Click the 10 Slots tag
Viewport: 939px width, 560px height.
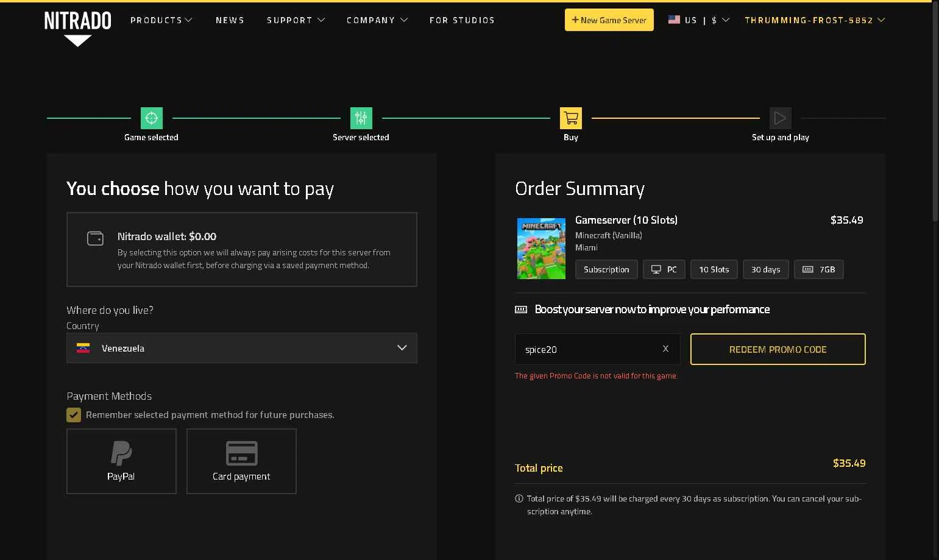(x=714, y=269)
